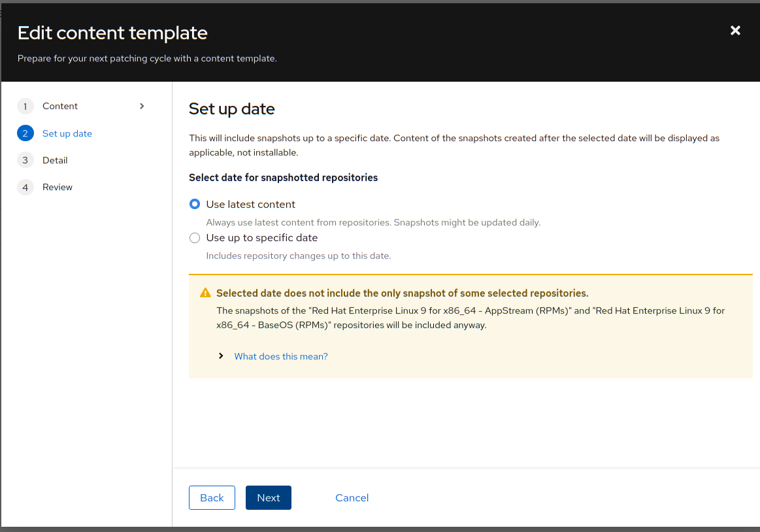Click the blue step 2 number badge
This screenshot has height=532, width=760.
click(x=25, y=133)
